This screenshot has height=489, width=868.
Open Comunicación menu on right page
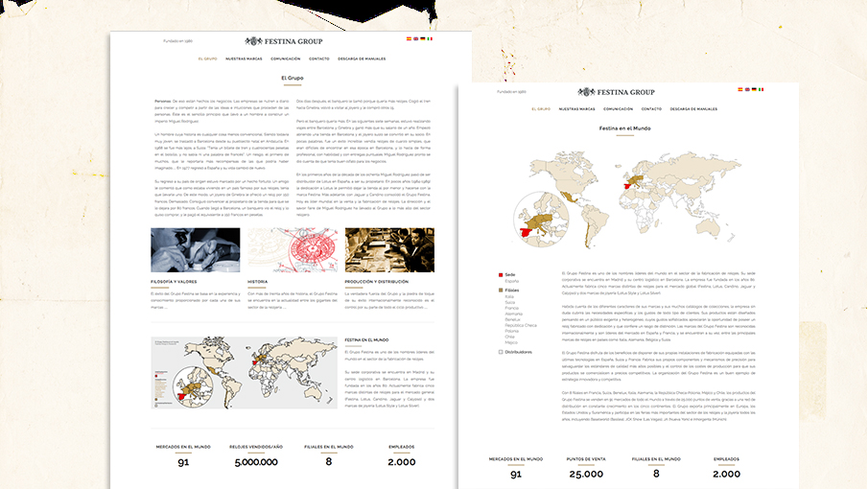coord(618,109)
